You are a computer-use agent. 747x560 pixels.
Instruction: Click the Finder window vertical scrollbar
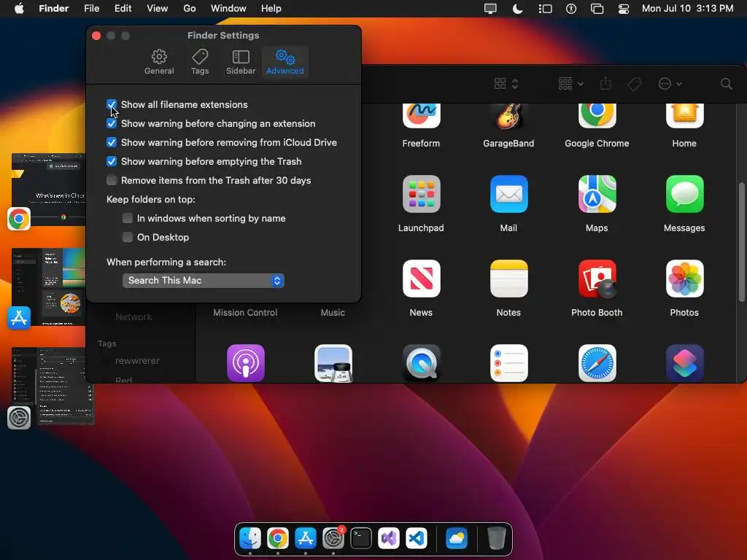coord(741,241)
